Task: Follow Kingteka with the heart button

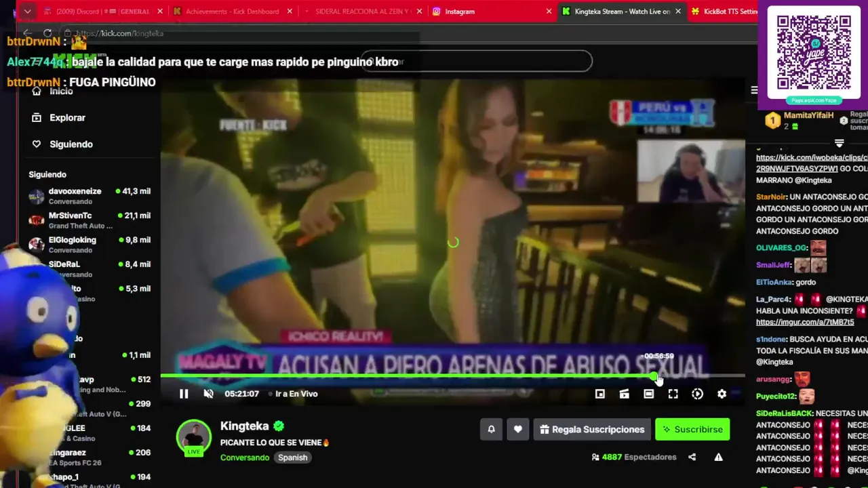Action: click(518, 429)
